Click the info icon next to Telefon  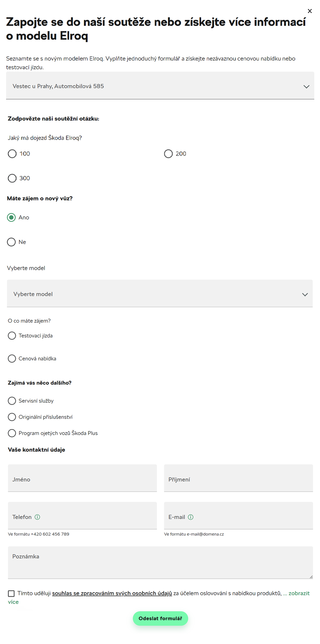[x=37, y=517]
